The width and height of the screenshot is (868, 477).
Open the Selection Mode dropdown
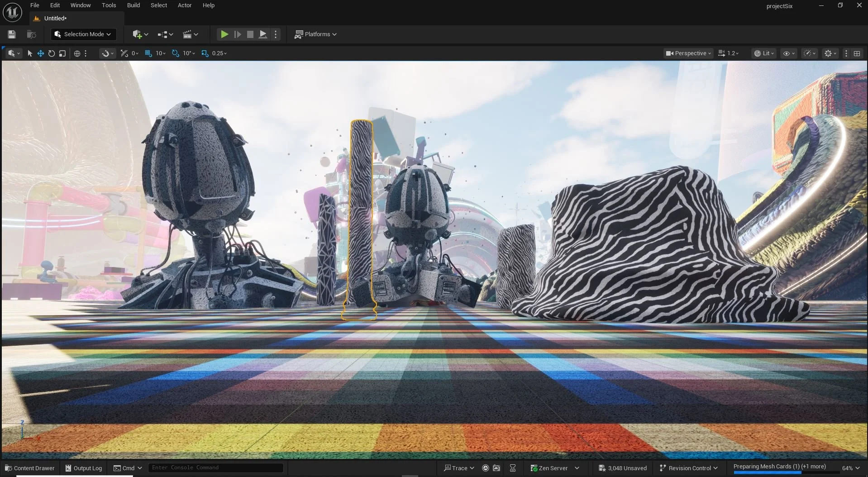[83, 34]
